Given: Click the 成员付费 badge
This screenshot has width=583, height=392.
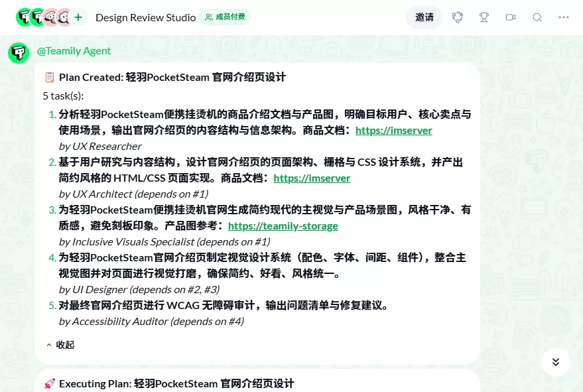Looking at the screenshot, I should click(x=225, y=17).
